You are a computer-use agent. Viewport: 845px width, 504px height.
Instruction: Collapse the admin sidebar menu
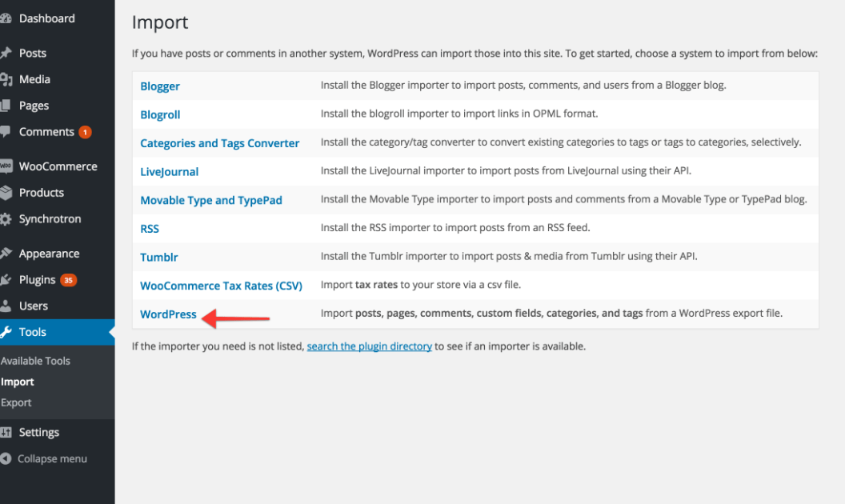pos(11,458)
